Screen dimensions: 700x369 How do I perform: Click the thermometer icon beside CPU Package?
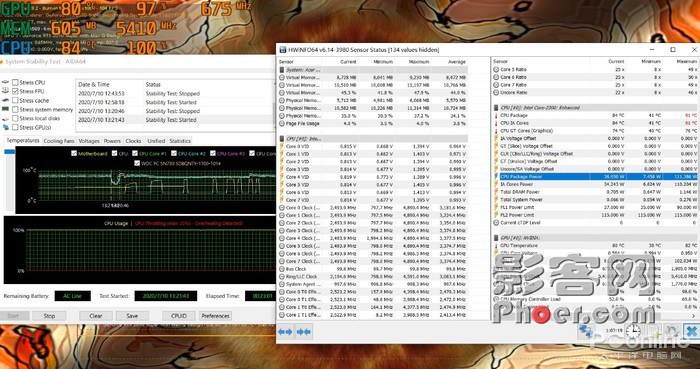(x=496, y=116)
